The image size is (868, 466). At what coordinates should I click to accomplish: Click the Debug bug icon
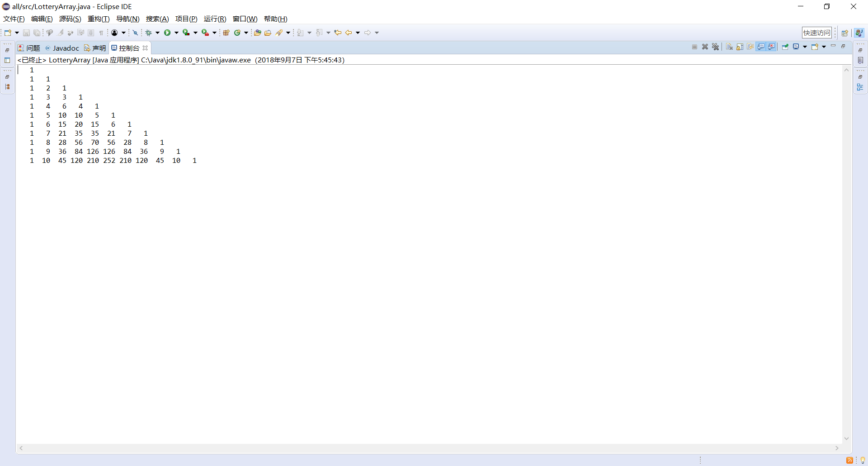[x=148, y=33]
